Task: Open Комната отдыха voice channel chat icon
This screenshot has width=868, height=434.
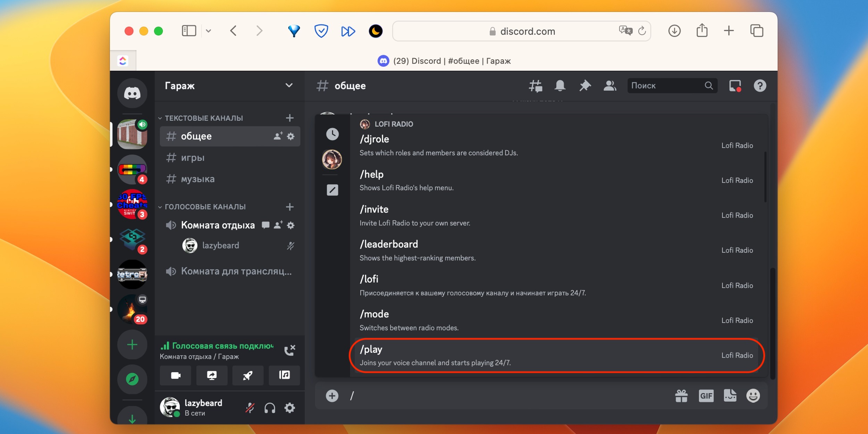Action: pyautogui.click(x=266, y=225)
